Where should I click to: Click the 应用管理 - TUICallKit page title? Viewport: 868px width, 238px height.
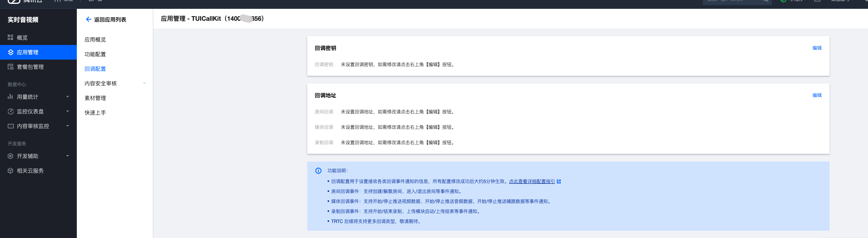point(212,18)
